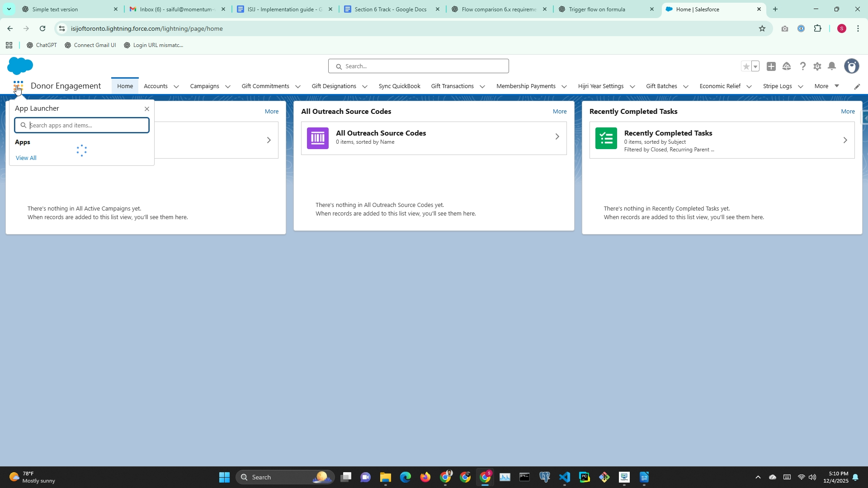Viewport: 868px width, 488px height.
Task: Close the App Launcher panel
Action: tap(146, 109)
